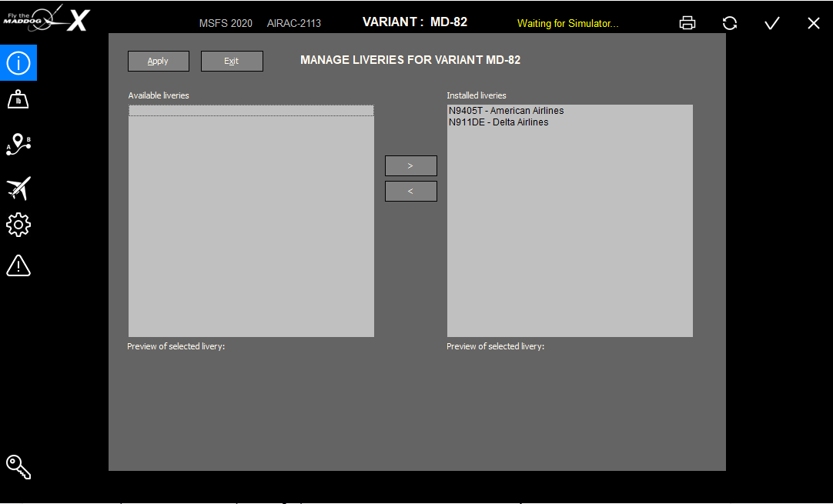The width and height of the screenshot is (833, 504).
Task: Click the Waiting for Simulator status text
Action: point(568,23)
